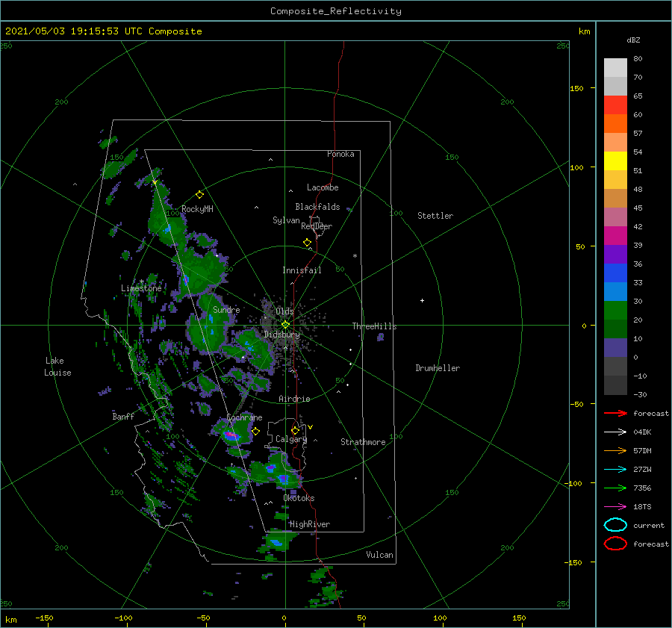Screen dimensions: 672x628
Task: Click the Innisfail label
Action: click(302, 270)
